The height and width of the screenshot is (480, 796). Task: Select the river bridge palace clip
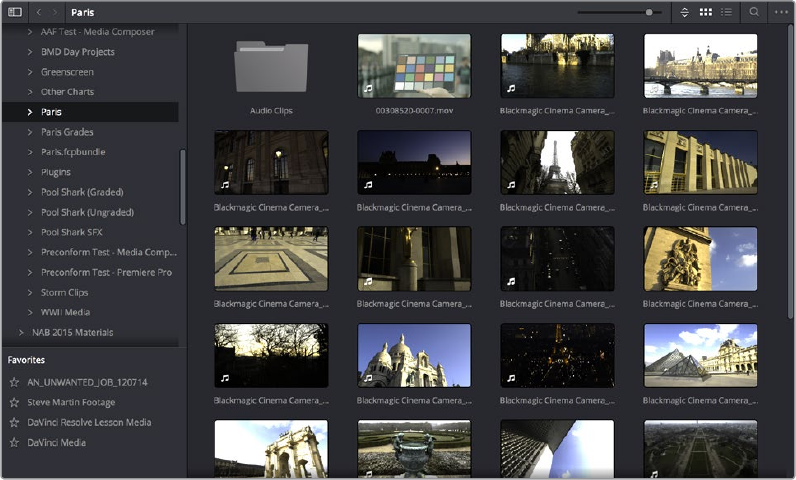[701, 66]
